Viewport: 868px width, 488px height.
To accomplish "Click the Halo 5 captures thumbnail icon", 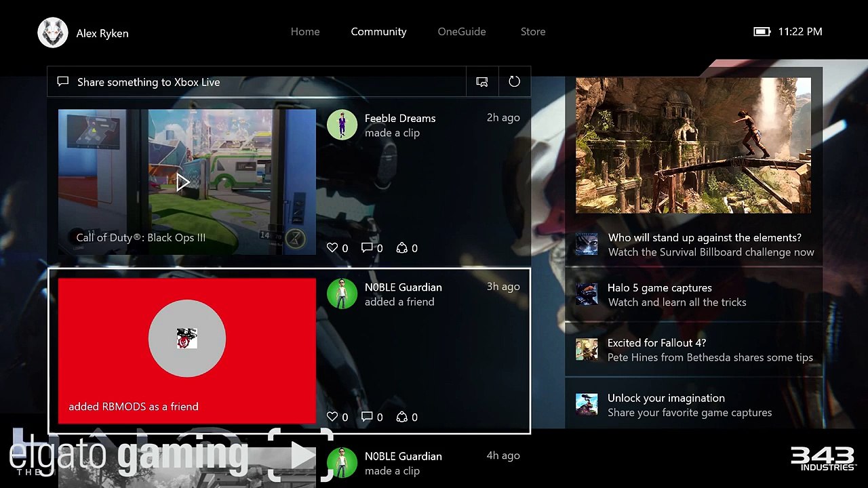I will click(x=587, y=294).
